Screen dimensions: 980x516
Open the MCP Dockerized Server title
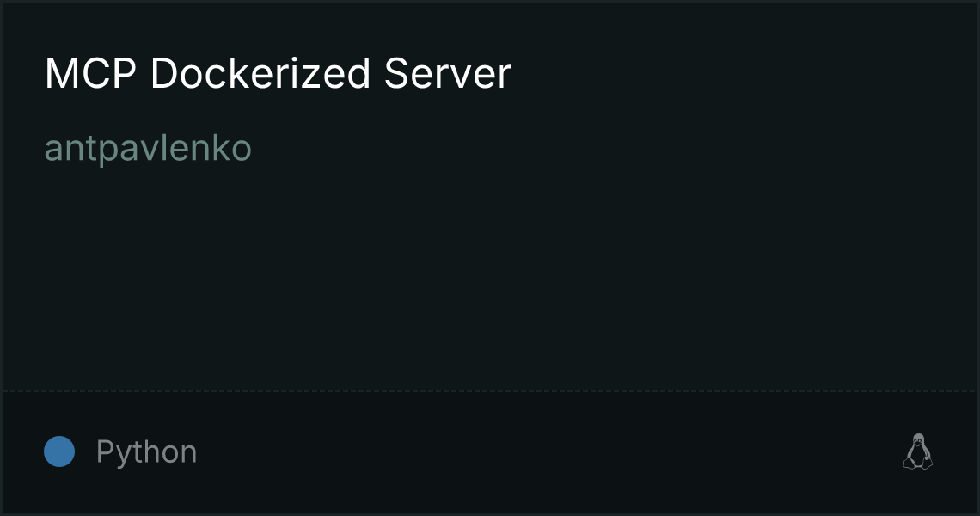[279, 73]
